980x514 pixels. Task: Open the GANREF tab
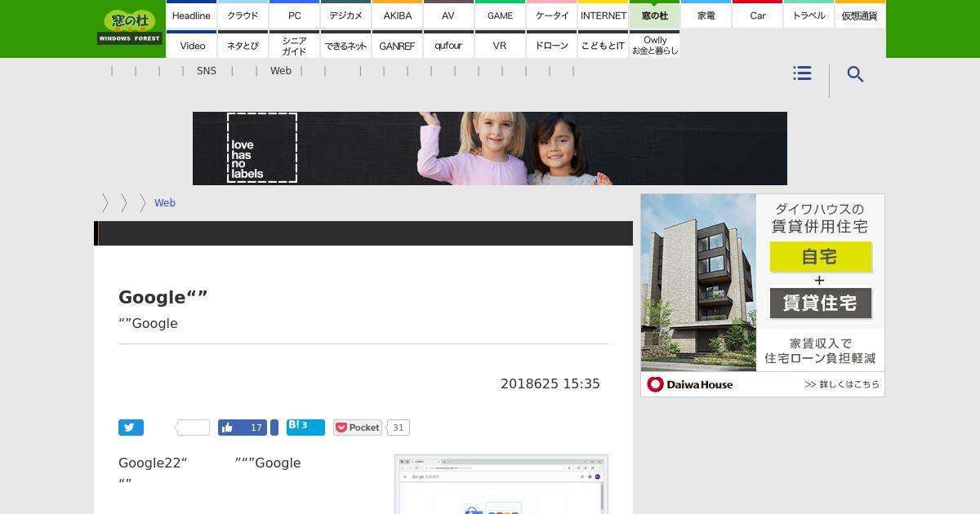(x=397, y=45)
